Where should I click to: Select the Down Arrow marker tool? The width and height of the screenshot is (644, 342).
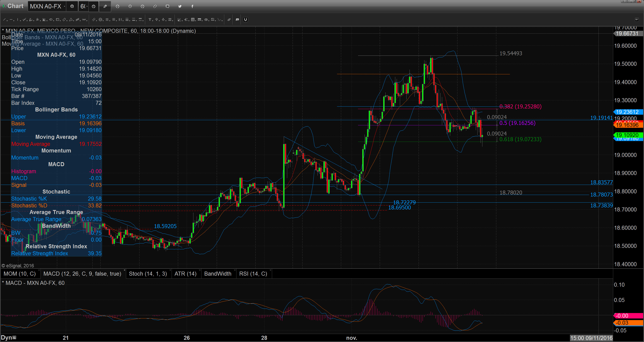click(163, 20)
